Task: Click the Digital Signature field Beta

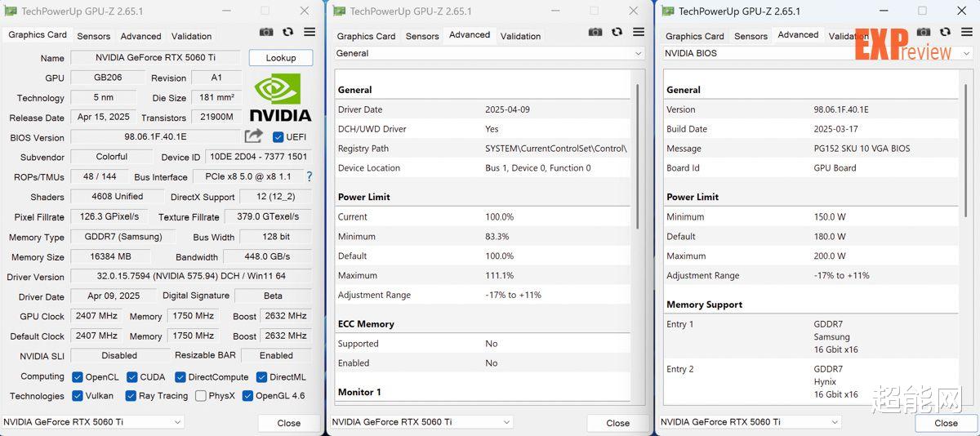Action: point(273,296)
